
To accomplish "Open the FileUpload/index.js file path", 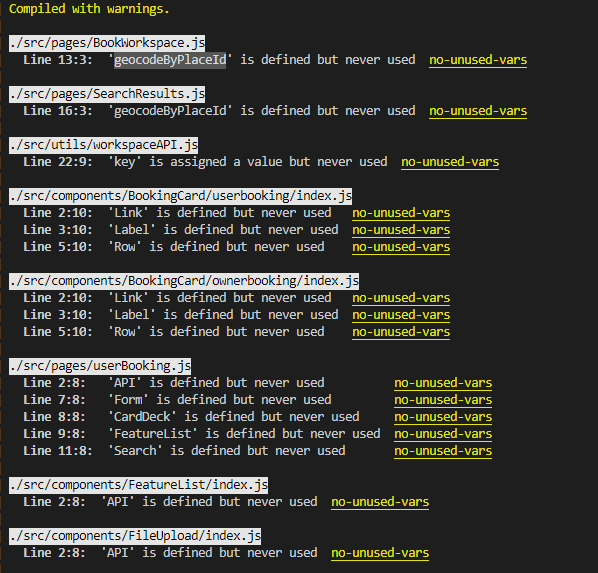I will 135,536.
